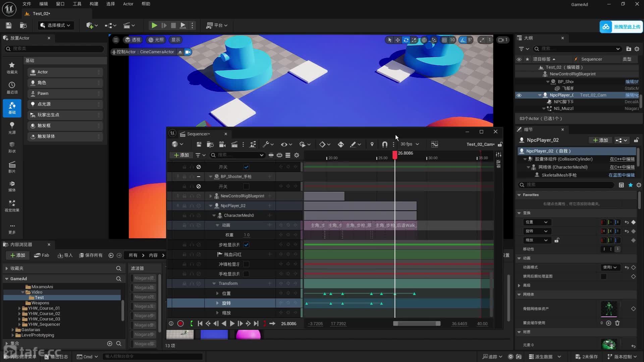Click the save current level icon
The width and height of the screenshot is (644, 362).
pos(9,25)
